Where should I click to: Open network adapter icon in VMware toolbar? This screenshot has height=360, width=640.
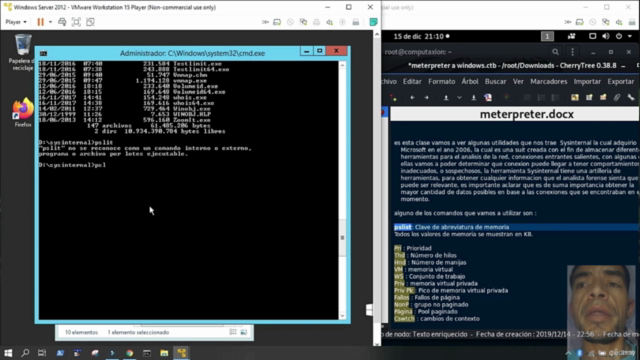coord(303,22)
